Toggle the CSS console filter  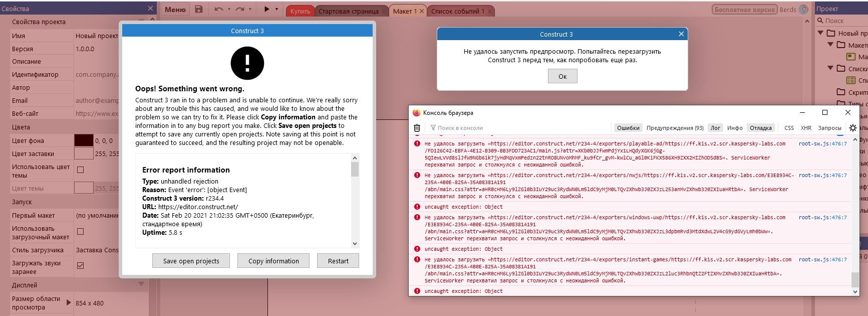pyautogui.click(x=789, y=128)
